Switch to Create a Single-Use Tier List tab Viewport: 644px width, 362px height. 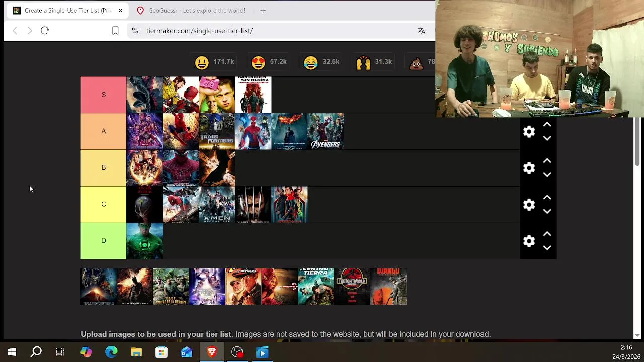click(66, 10)
